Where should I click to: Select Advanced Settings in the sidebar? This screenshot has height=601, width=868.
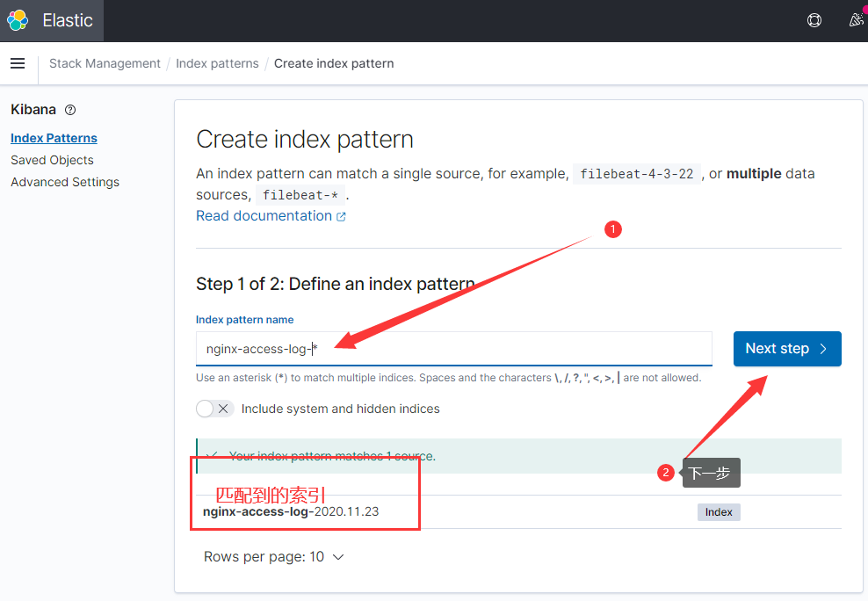[65, 182]
